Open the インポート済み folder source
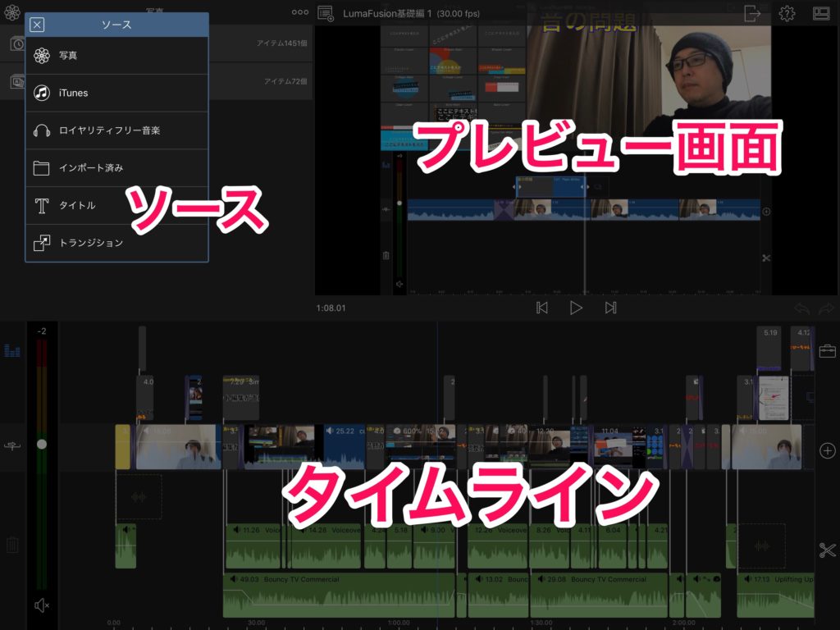The height and width of the screenshot is (630, 840). pyautogui.click(x=116, y=168)
